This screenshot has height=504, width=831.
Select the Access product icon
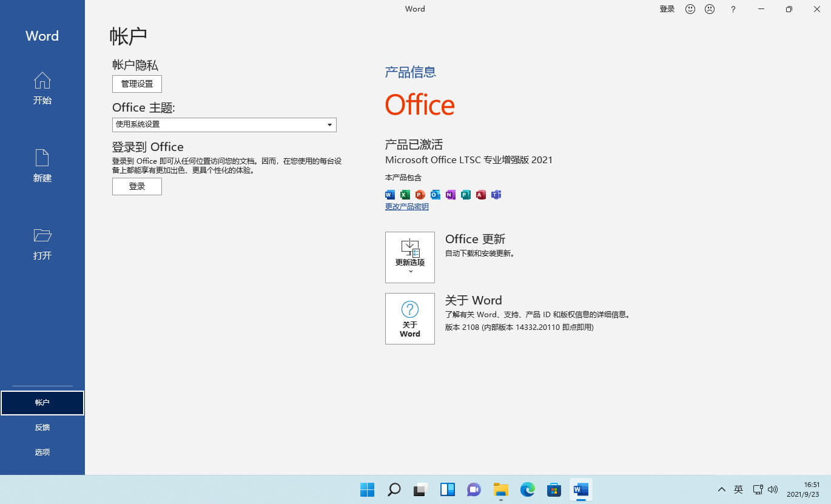[480, 195]
